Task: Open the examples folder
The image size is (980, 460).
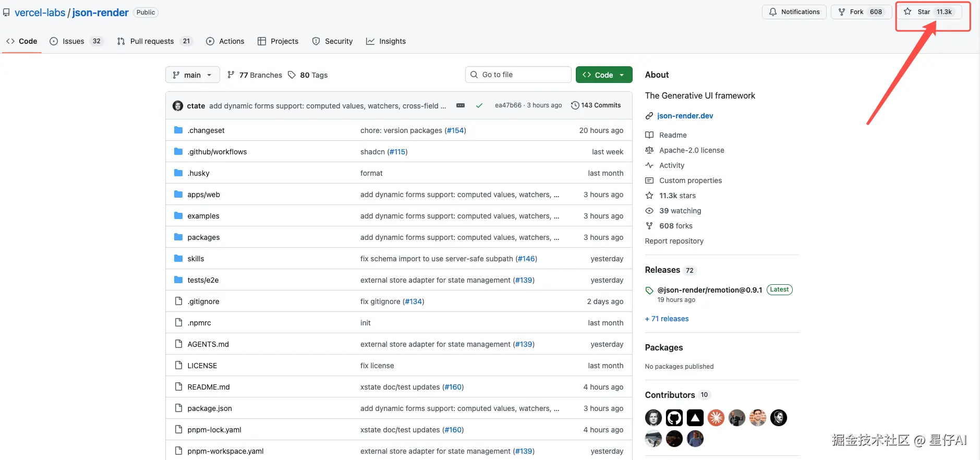Action: 203,216
